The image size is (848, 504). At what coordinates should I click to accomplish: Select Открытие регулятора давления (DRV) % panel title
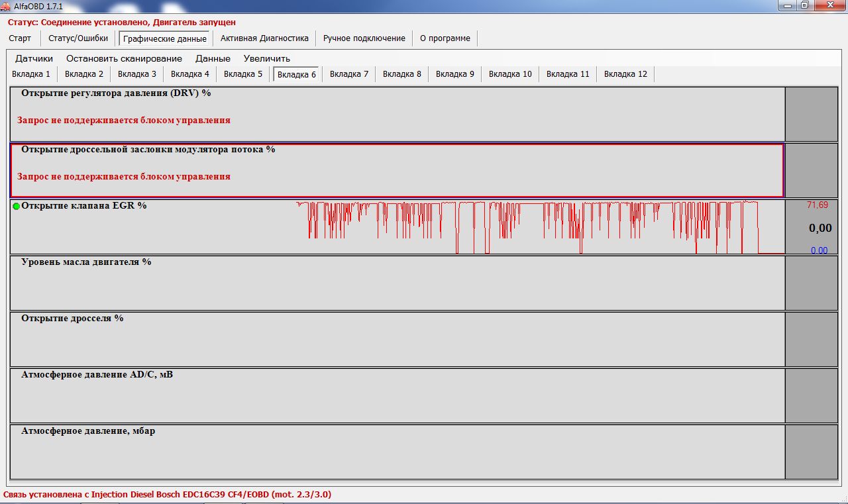pyautogui.click(x=116, y=93)
